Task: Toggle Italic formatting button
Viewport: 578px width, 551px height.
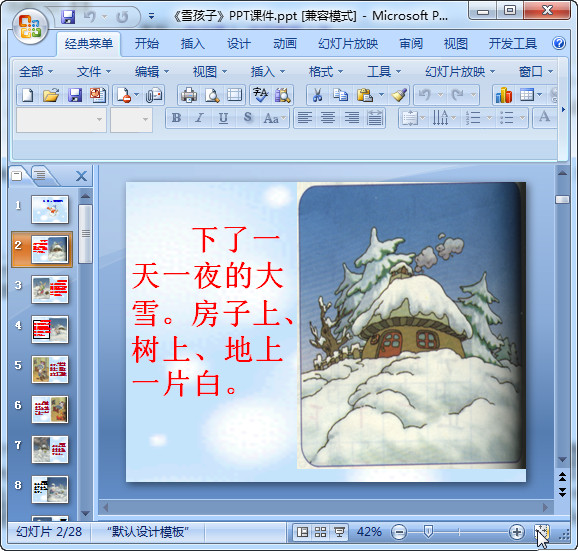Action: point(199,118)
